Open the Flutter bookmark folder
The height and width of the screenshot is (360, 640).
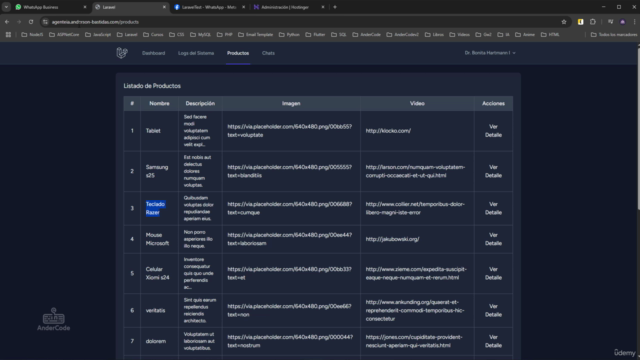pyautogui.click(x=316, y=35)
